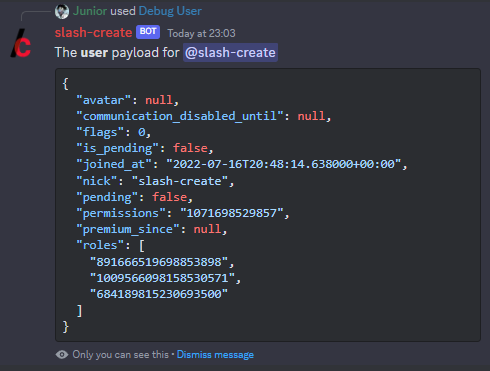This screenshot has width=490, height=371.
Task: Click the "communication_disabled_until" key
Action: click(x=180, y=116)
